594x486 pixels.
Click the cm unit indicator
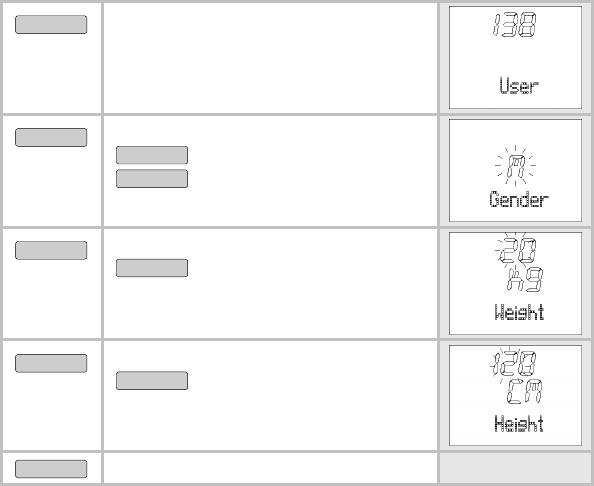pyautogui.click(x=525, y=392)
